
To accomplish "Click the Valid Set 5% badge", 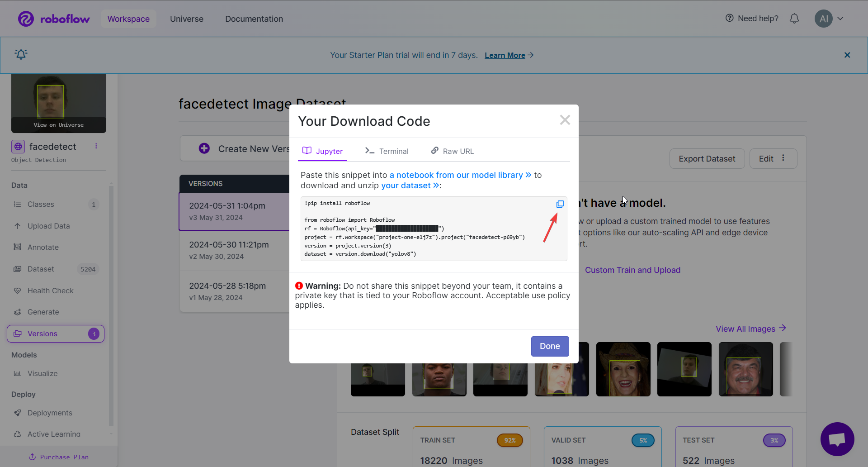I will [643, 440].
